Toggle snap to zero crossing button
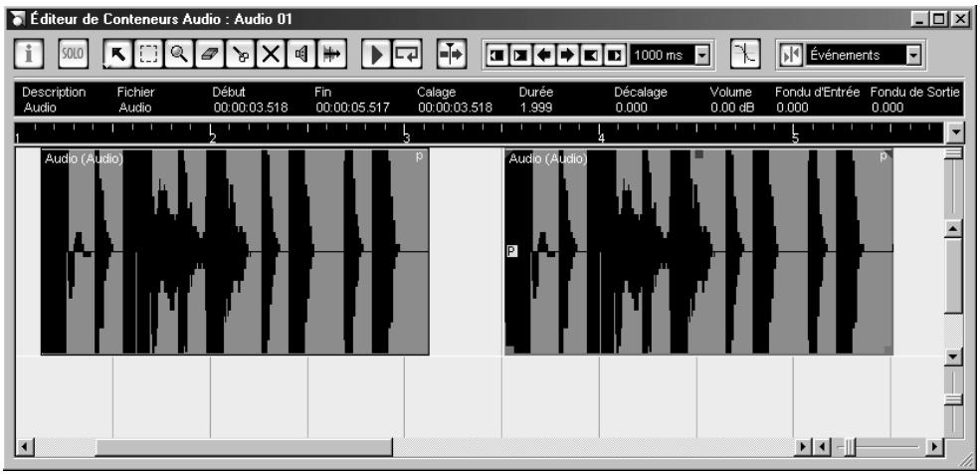The width and height of the screenshot is (980, 474). tap(745, 55)
